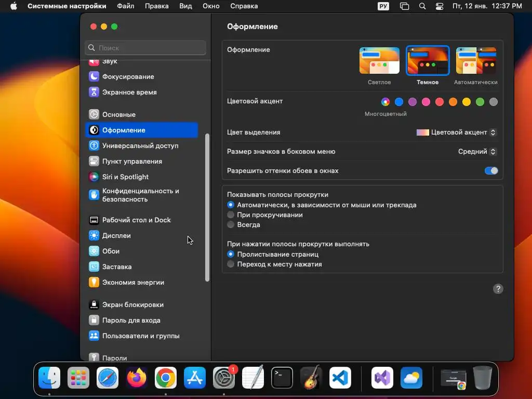Open the Apple menu
The image size is (532, 399).
(x=14, y=6)
